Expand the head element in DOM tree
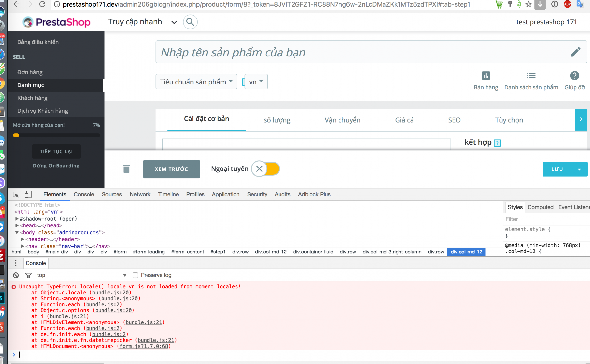The image size is (590, 364). pos(17,225)
